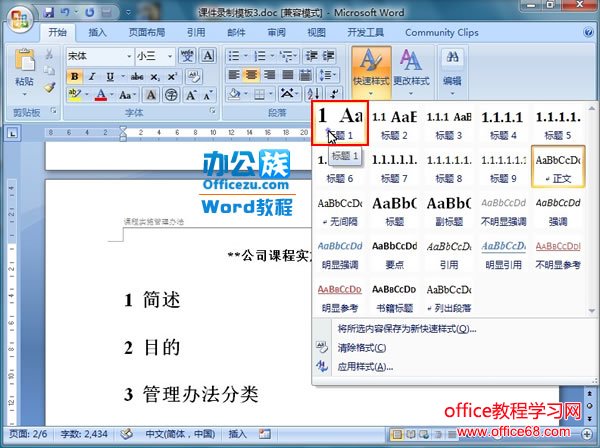Open Change Styles menu
Screen dimensions: 600x448
point(411,73)
